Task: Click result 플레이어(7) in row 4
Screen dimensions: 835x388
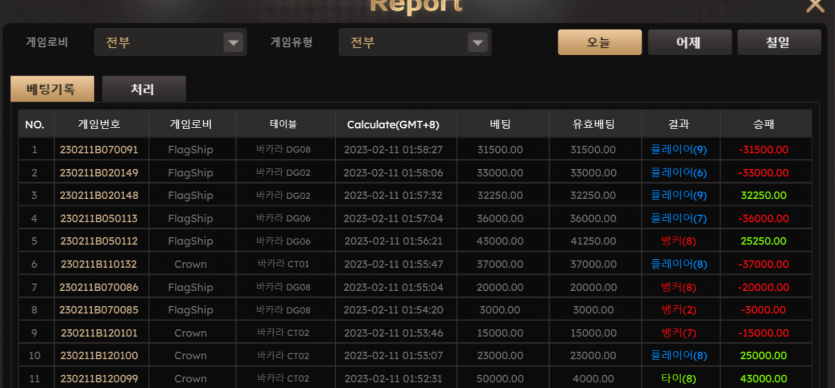Action: (678, 219)
